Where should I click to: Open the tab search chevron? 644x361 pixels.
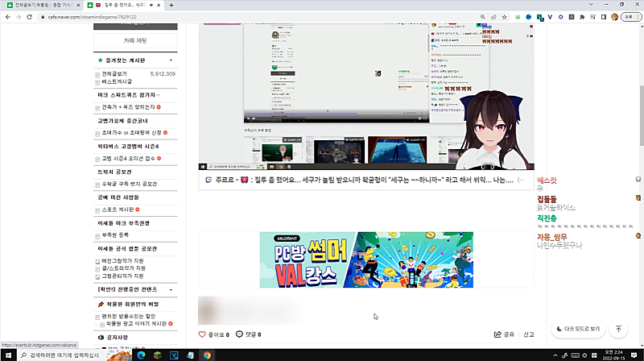pos(591,5)
